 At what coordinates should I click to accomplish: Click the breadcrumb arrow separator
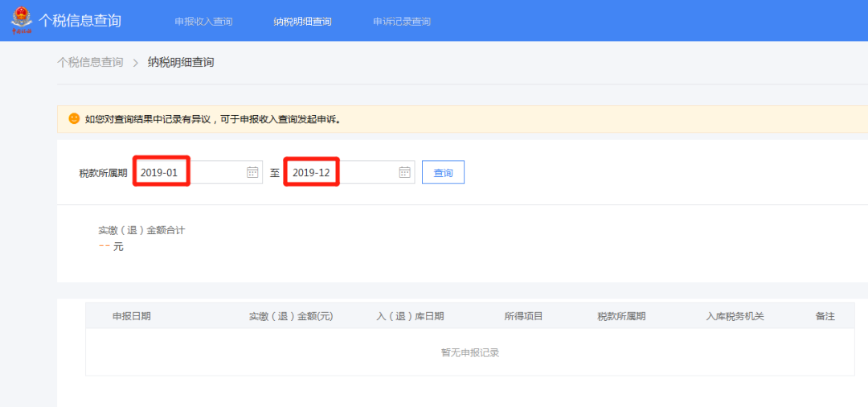pyautogui.click(x=136, y=63)
